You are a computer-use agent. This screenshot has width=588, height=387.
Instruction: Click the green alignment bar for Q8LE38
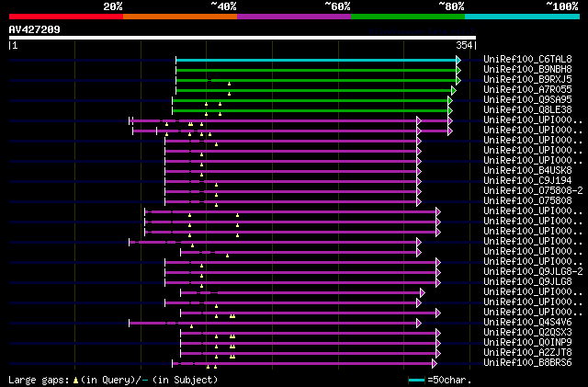click(x=311, y=110)
